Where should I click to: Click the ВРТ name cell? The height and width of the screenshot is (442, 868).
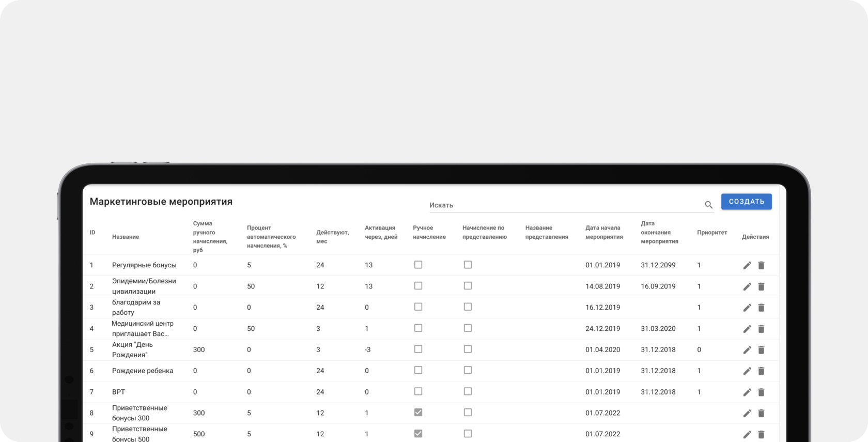[118, 392]
